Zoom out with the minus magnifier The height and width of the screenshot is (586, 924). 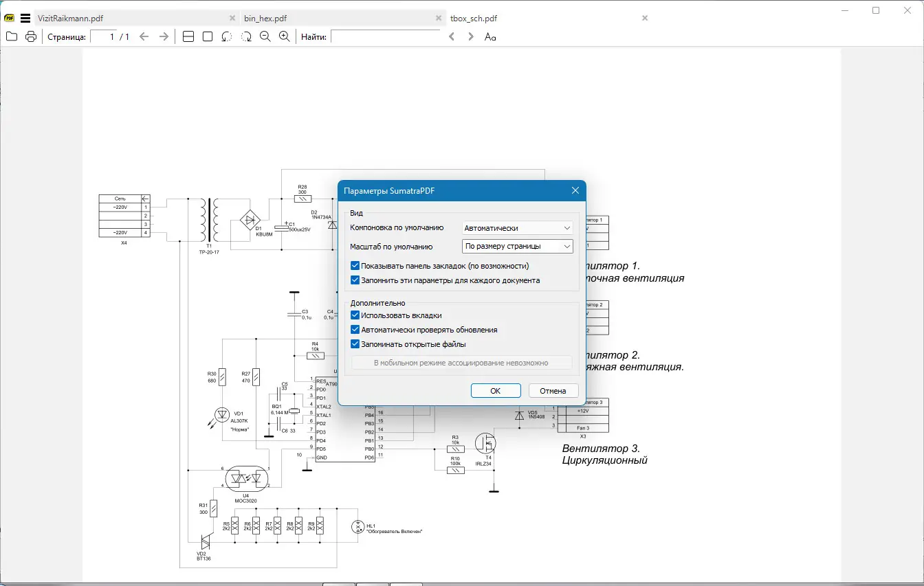265,36
